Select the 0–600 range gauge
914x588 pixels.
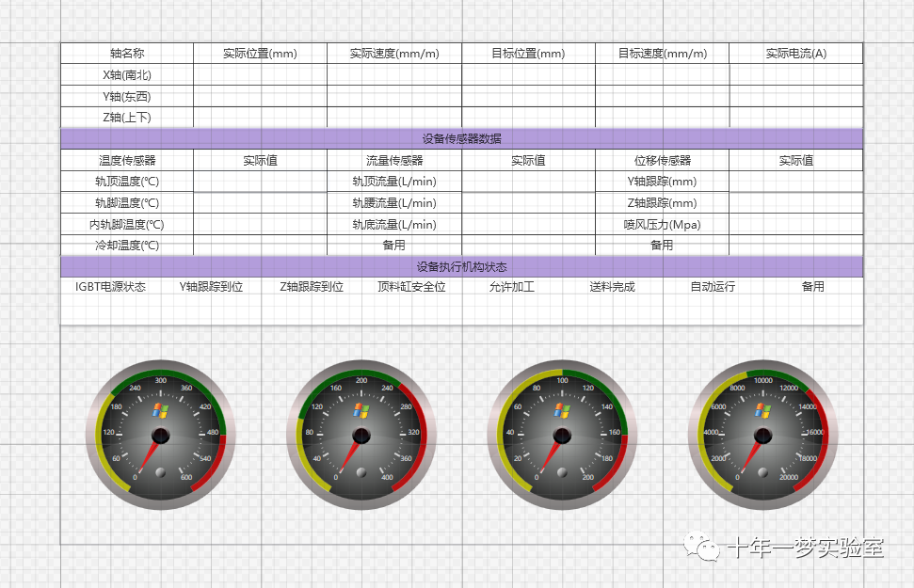[160, 435]
